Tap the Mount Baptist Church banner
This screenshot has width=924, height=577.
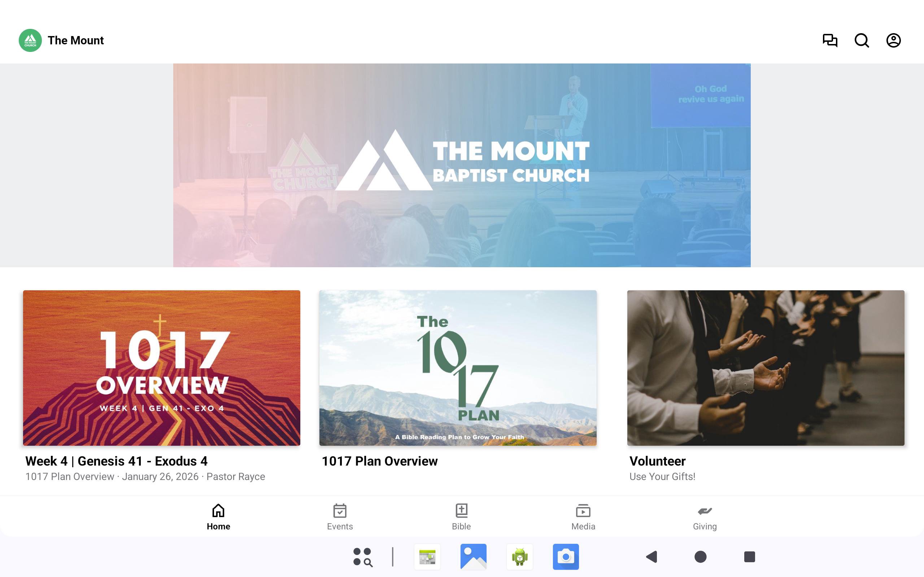(462, 165)
